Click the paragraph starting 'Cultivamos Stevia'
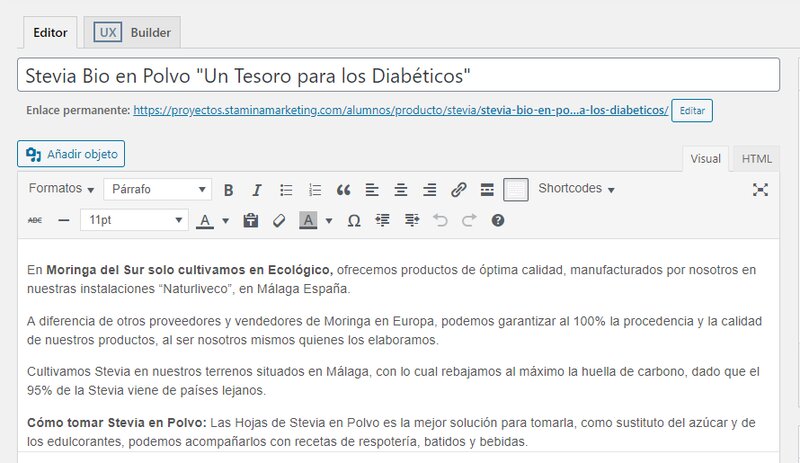 (393, 381)
